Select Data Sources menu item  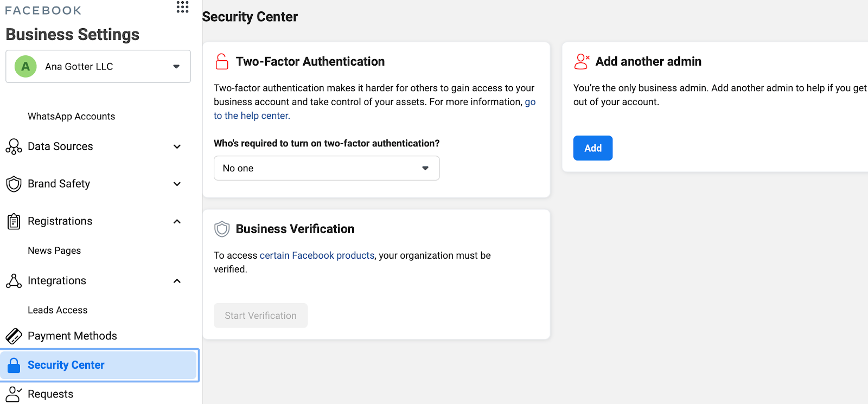click(60, 146)
